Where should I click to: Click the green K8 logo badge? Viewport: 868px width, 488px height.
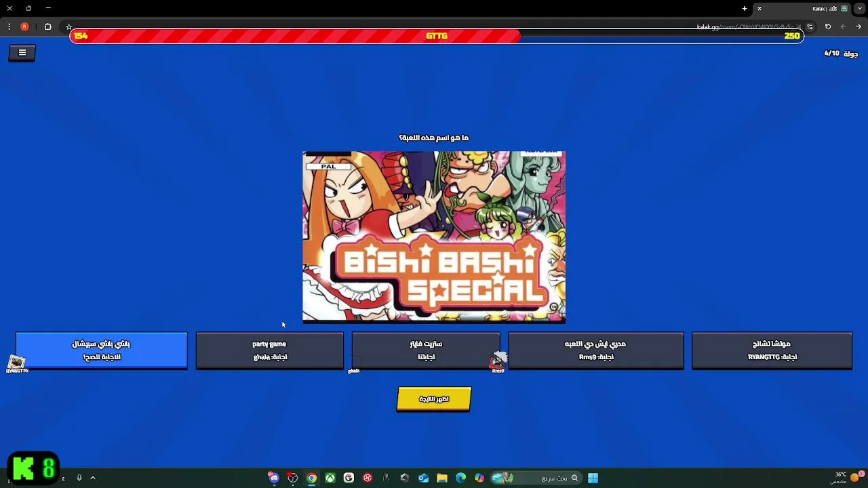pyautogui.click(x=33, y=468)
